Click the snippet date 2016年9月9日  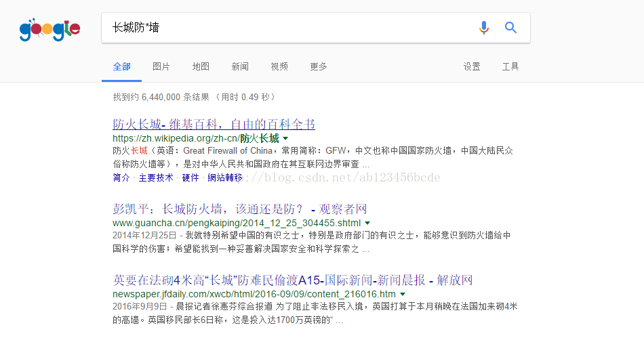coord(140,307)
